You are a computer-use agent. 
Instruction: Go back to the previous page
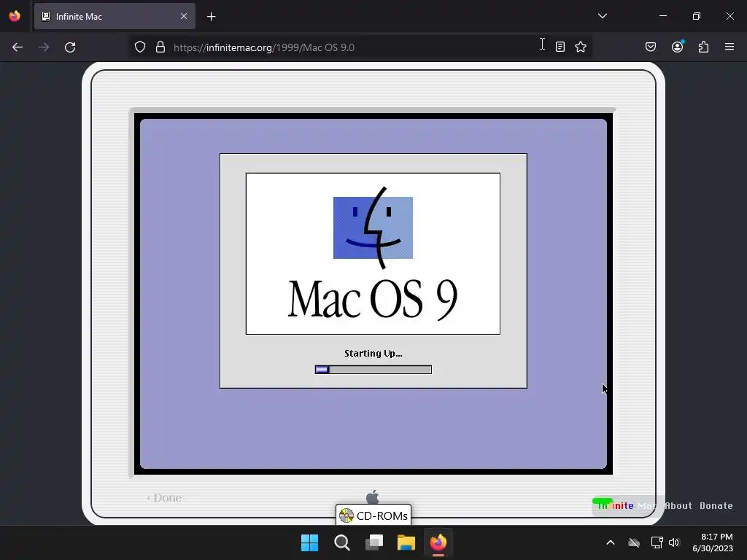tap(18, 47)
